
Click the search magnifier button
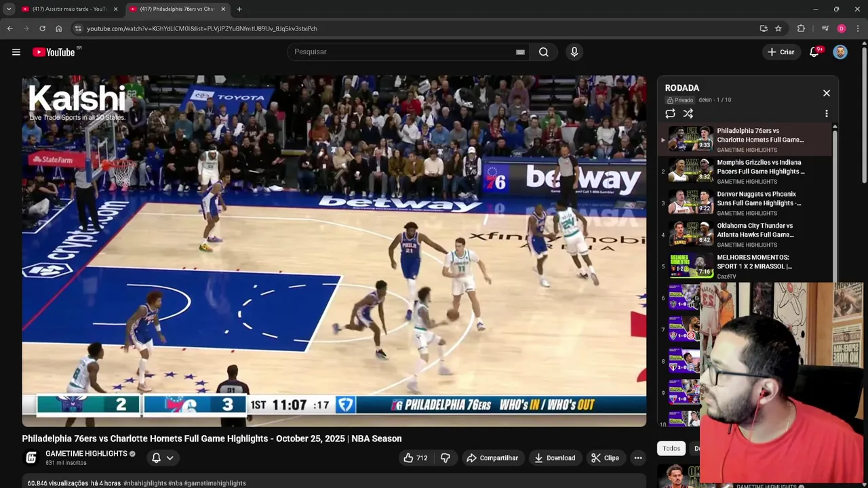[x=543, y=52]
